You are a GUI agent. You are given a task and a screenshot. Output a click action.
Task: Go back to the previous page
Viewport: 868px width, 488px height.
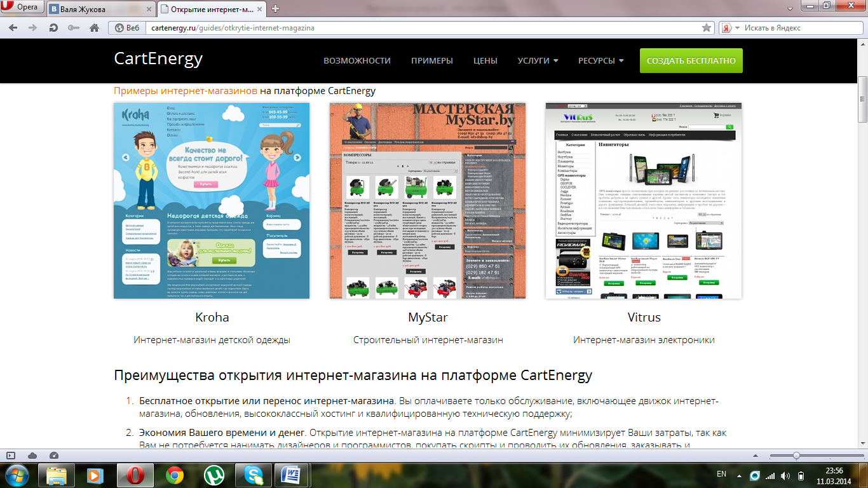pos(13,28)
